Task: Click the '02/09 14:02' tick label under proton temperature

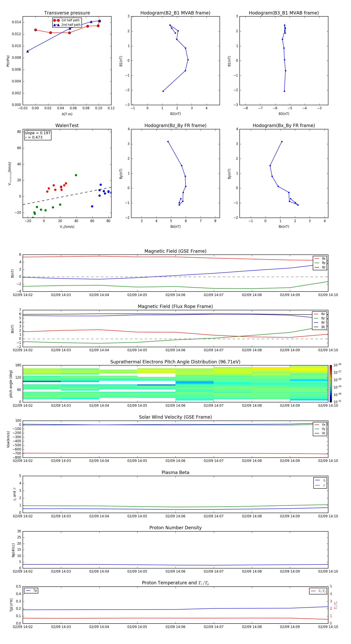Action: tap(23, 627)
